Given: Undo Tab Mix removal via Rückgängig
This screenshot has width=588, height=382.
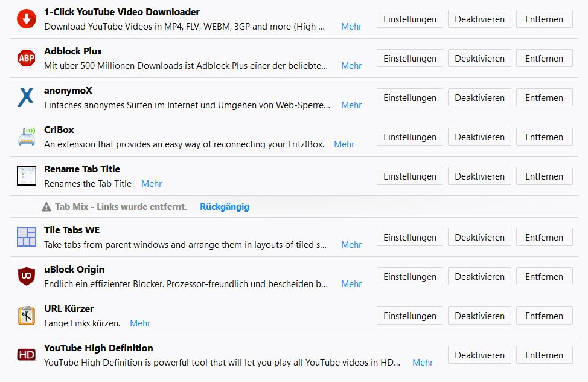Looking at the screenshot, I should pyautogui.click(x=225, y=207).
